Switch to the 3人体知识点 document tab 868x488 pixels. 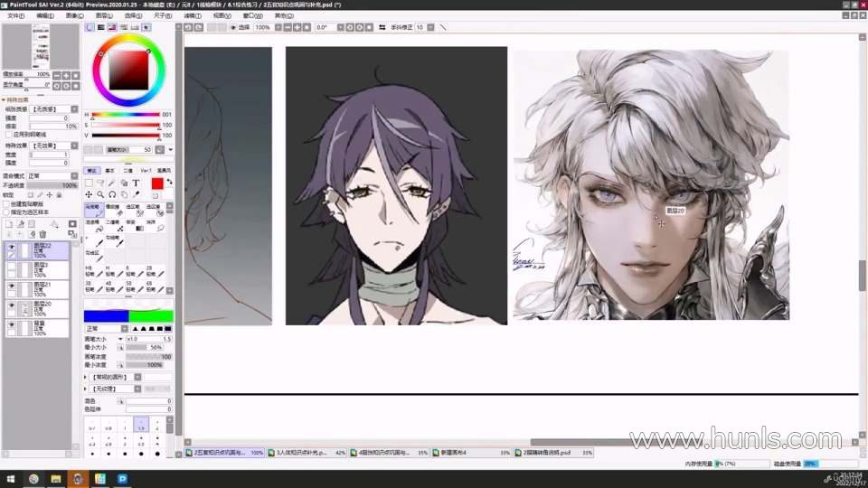(307, 453)
